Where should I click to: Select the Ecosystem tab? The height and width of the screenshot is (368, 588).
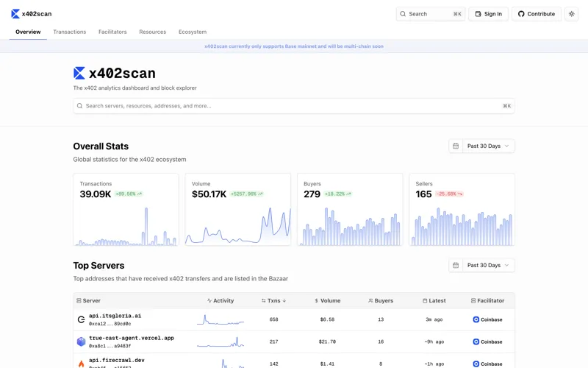(193, 32)
